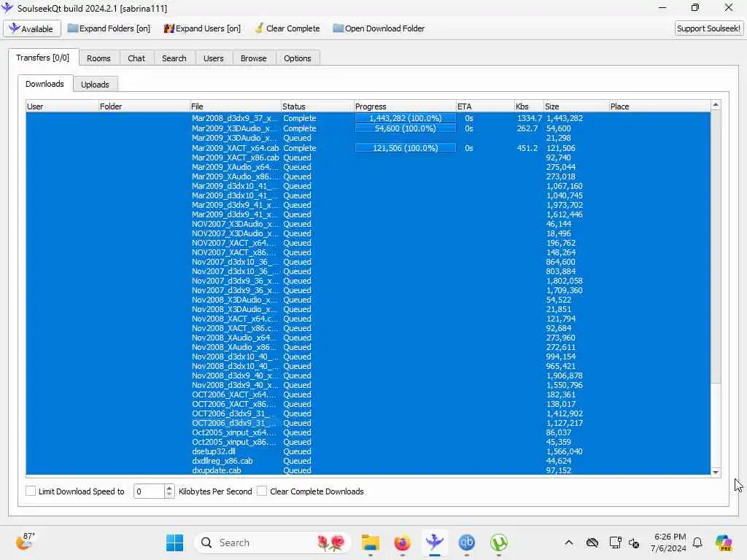Click Clear Complete in toolbar
This screenshot has width=747, height=560.
pos(287,28)
